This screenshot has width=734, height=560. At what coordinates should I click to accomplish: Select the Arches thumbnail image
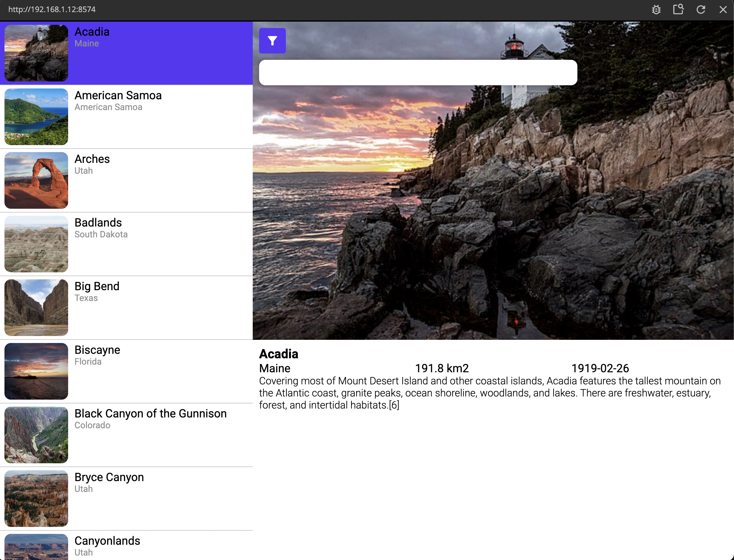tap(36, 180)
